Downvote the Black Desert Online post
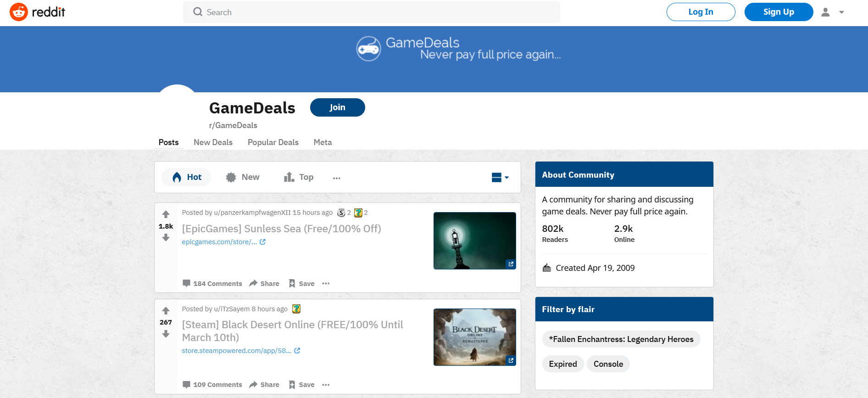This screenshot has height=398, width=868. (x=166, y=334)
